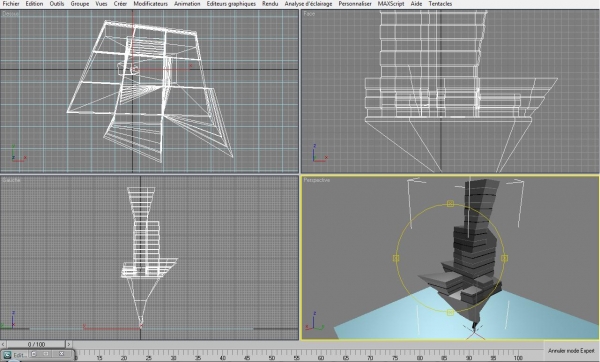The width and height of the screenshot is (600, 362).
Task: Click the Perspective viewport label
Action: pos(316,180)
